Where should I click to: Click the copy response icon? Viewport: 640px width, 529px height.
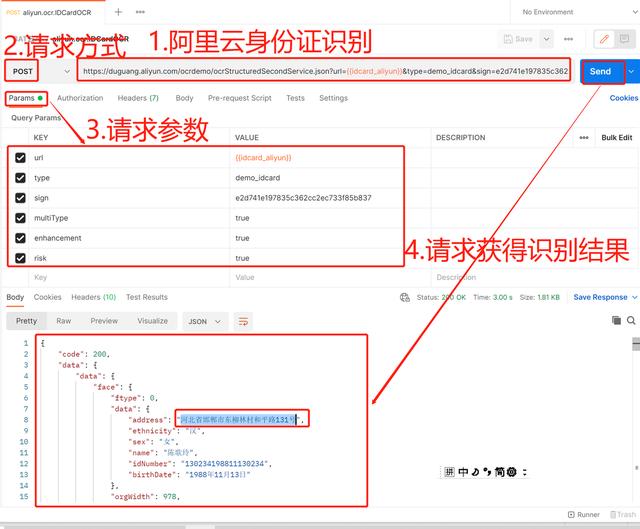[616, 321]
